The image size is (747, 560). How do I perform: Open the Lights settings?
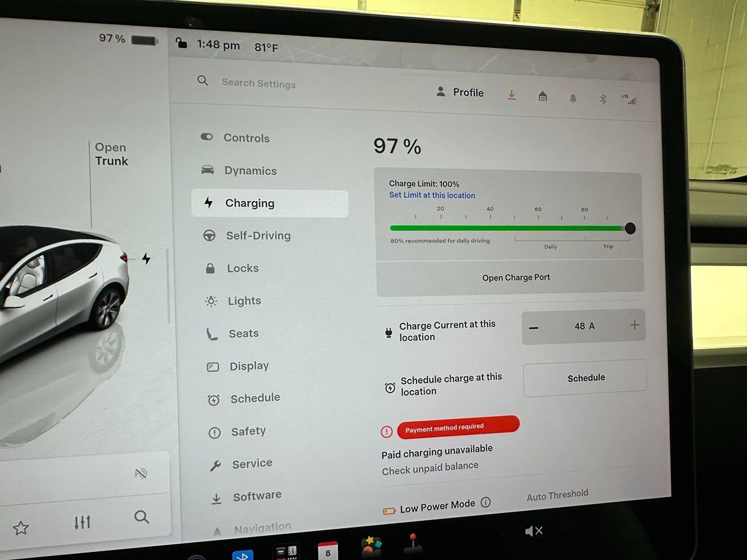[x=233, y=301]
